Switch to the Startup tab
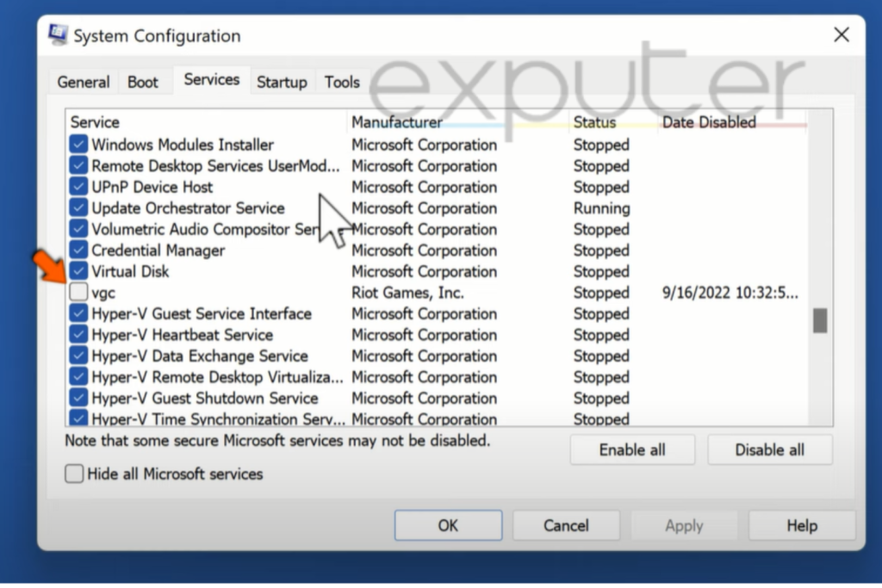The image size is (882, 588). coord(282,82)
